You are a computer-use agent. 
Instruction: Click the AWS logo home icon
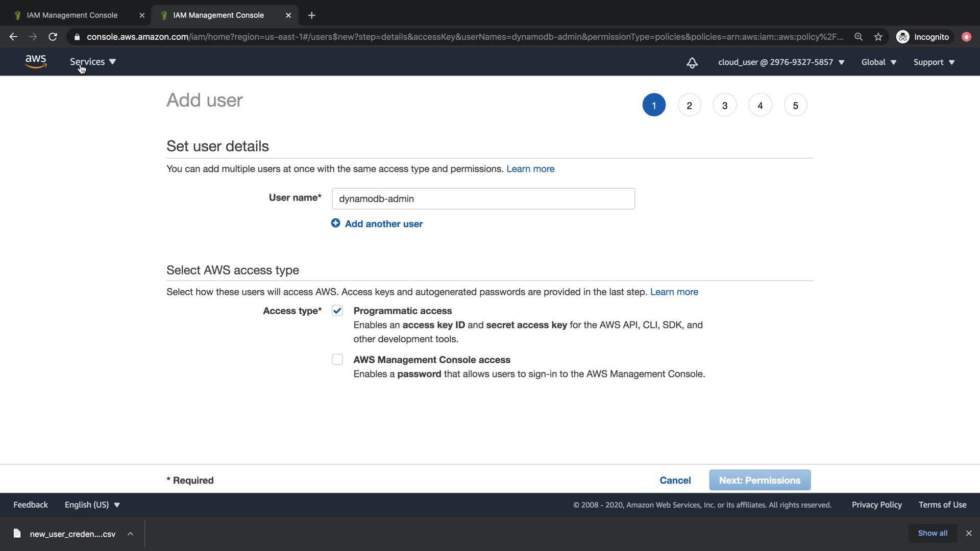(36, 62)
